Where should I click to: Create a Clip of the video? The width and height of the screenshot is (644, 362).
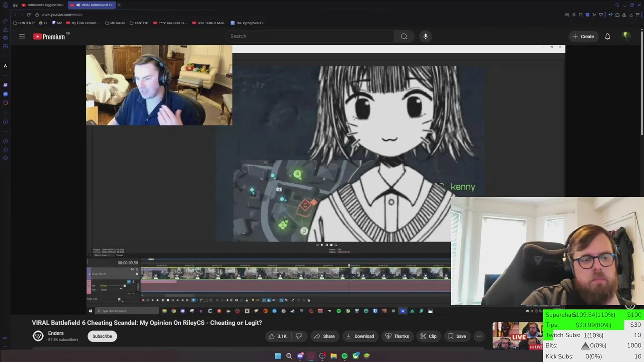coord(428,336)
